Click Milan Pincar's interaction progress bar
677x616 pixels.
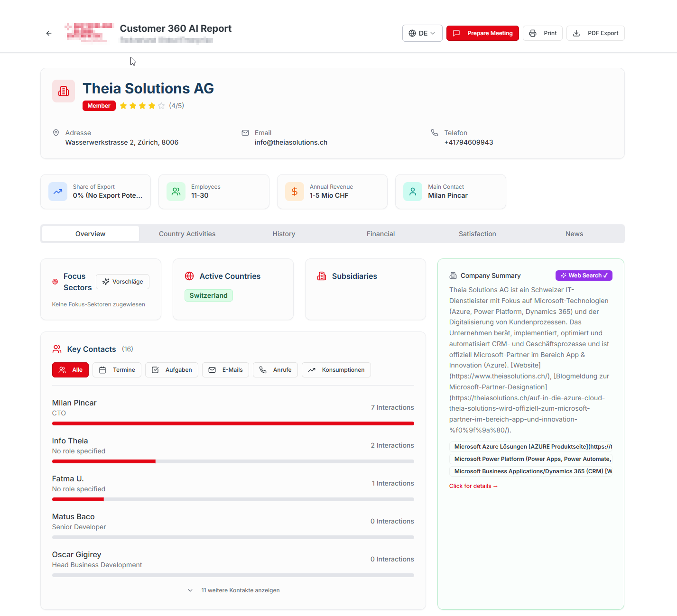(233, 423)
